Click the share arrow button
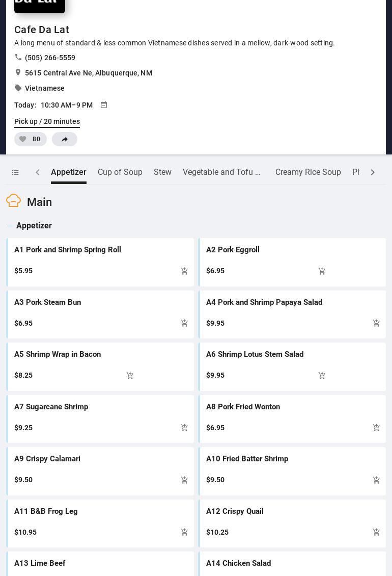The height and width of the screenshot is (576, 392). click(x=65, y=139)
